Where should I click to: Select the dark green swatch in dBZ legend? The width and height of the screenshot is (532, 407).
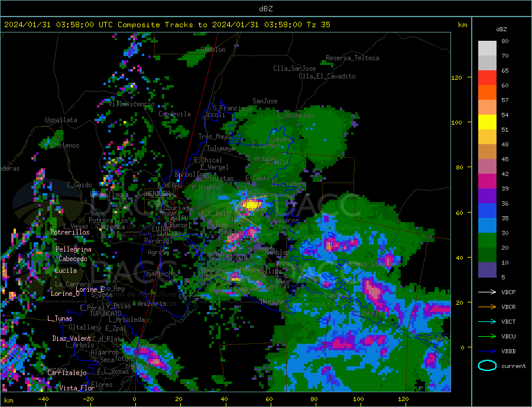487,255
